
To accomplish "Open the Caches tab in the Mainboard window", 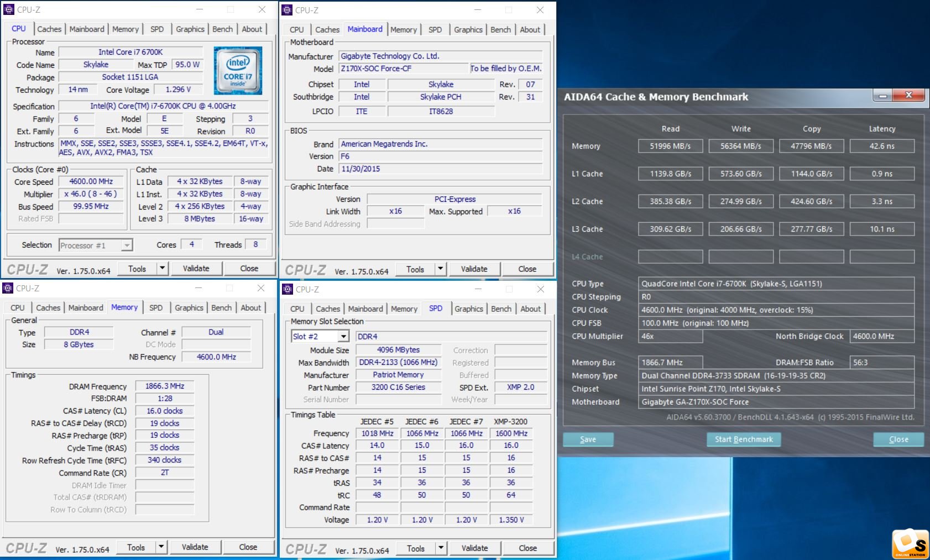I will click(327, 30).
